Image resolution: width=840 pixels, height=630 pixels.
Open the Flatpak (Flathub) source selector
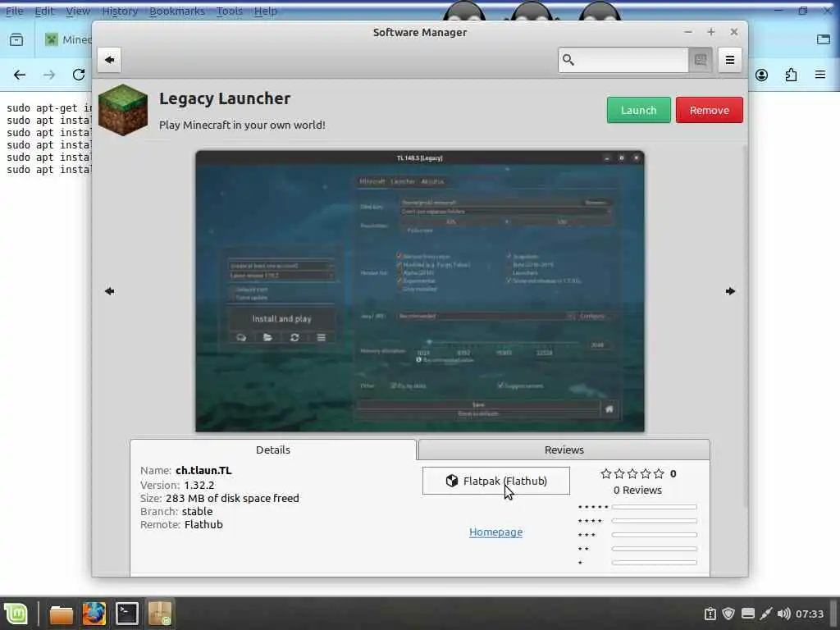point(496,481)
